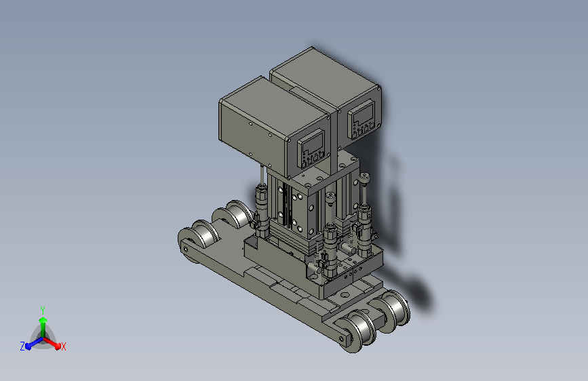Click the red X axis arrow of the triad
Viewport: 588px width, 381px height.
click(52, 343)
